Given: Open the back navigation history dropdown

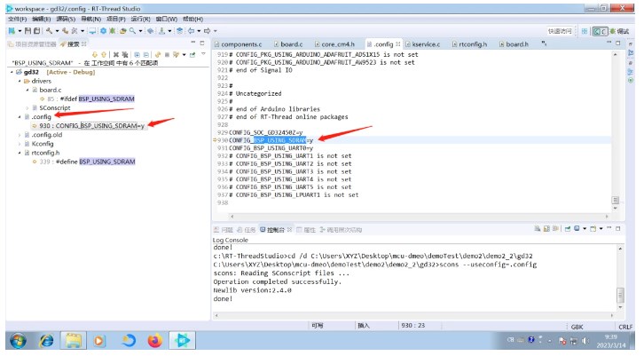Looking at the screenshot, I should [x=199, y=31].
